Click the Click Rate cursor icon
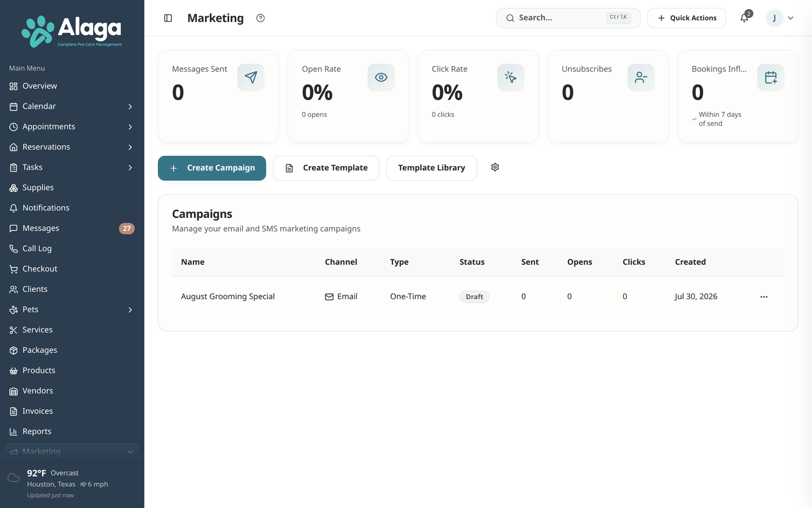The image size is (812, 508). pyautogui.click(x=511, y=77)
